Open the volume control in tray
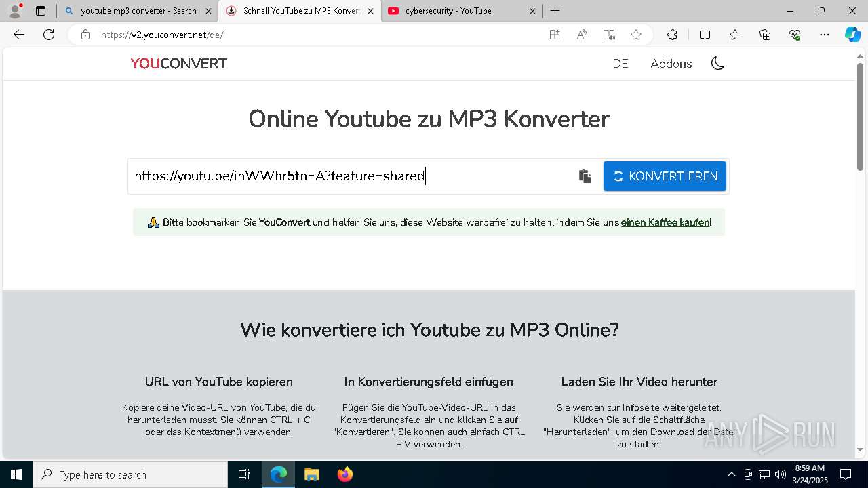The height and width of the screenshot is (488, 868). coord(781,474)
